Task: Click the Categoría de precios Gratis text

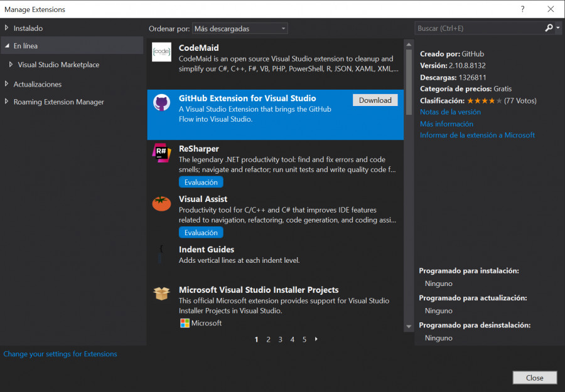Action: (x=466, y=88)
